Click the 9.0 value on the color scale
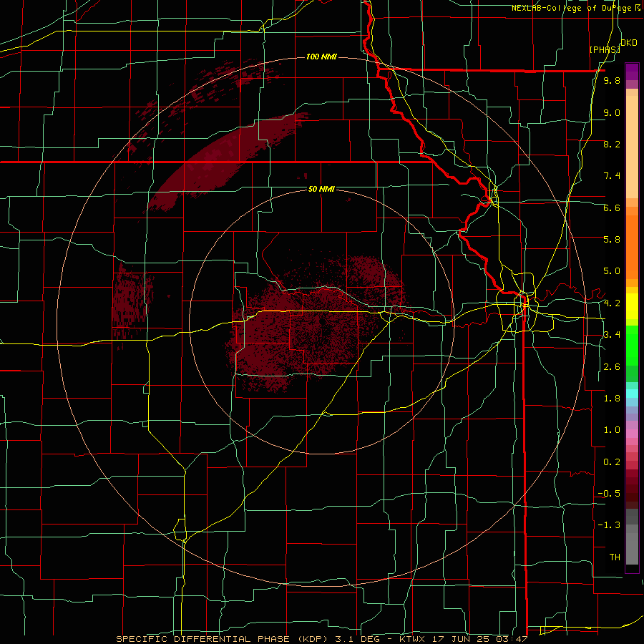 [612, 112]
